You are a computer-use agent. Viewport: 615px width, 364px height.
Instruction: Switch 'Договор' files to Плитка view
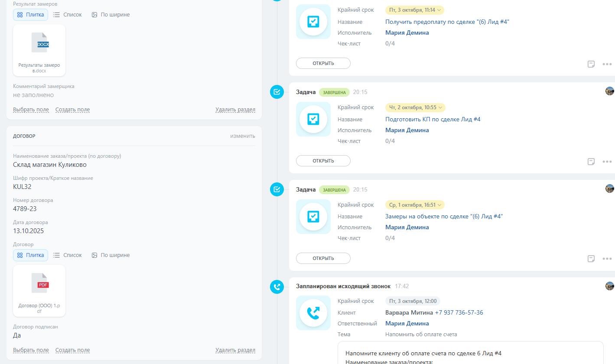pyautogui.click(x=31, y=255)
